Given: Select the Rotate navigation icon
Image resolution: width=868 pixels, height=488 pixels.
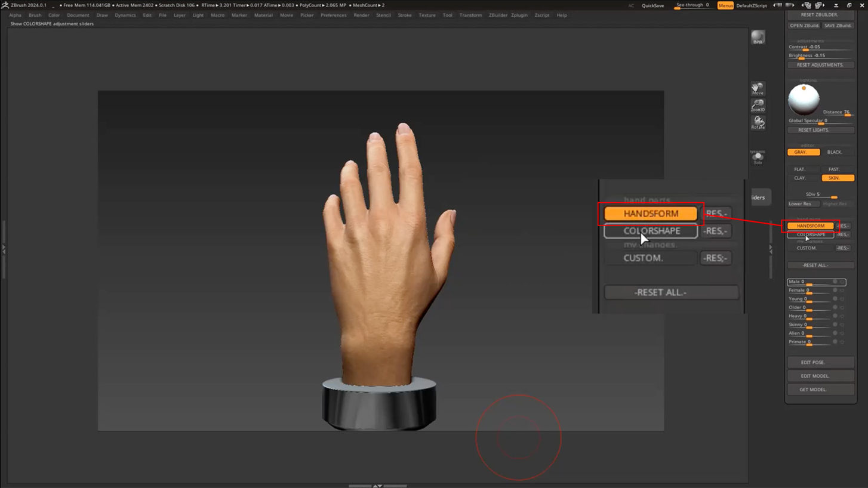Looking at the screenshot, I should 758,123.
